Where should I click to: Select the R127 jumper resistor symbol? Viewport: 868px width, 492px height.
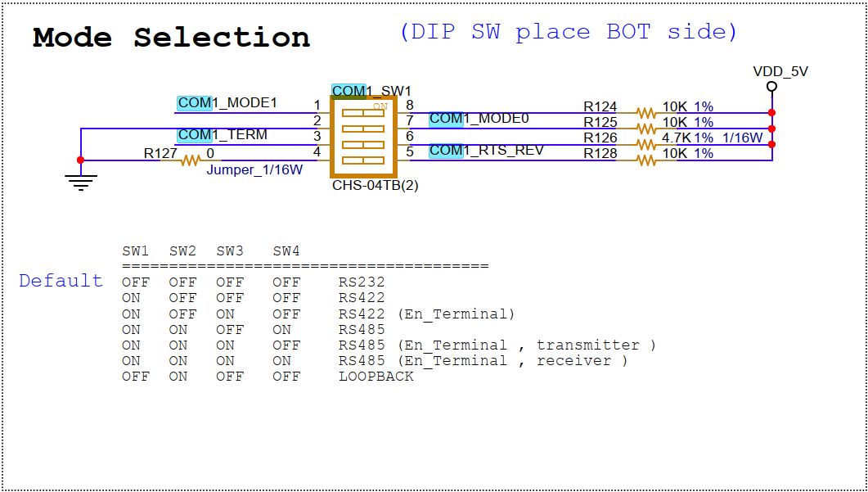tap(190, 160)
